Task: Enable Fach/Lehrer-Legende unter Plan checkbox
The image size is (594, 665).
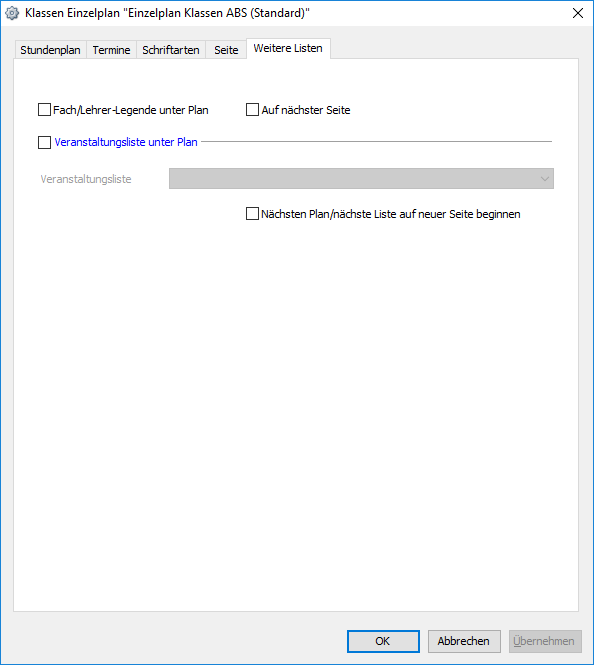Action: click(x=45, y=110)
